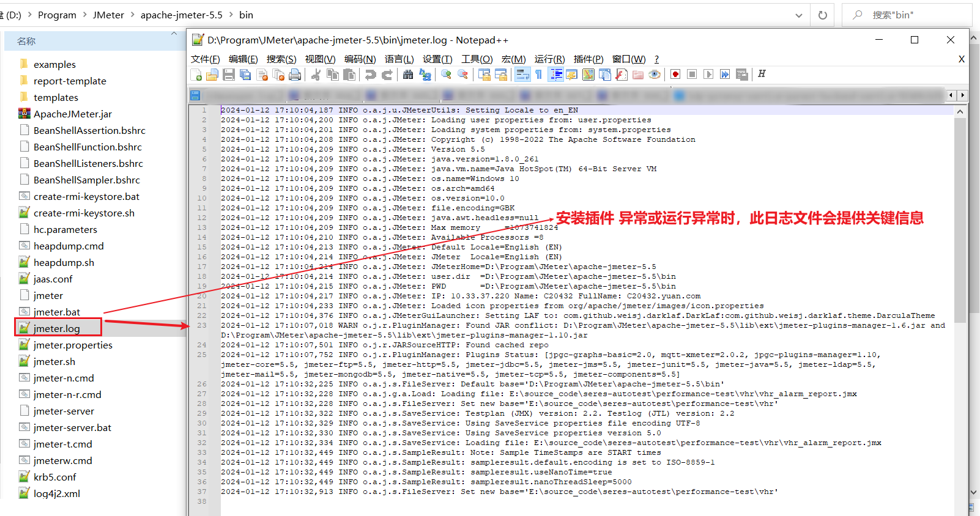Viewport: 980px width, 516px height.
Task: Click the macro playback icon
Action: (x=708, y=75)
